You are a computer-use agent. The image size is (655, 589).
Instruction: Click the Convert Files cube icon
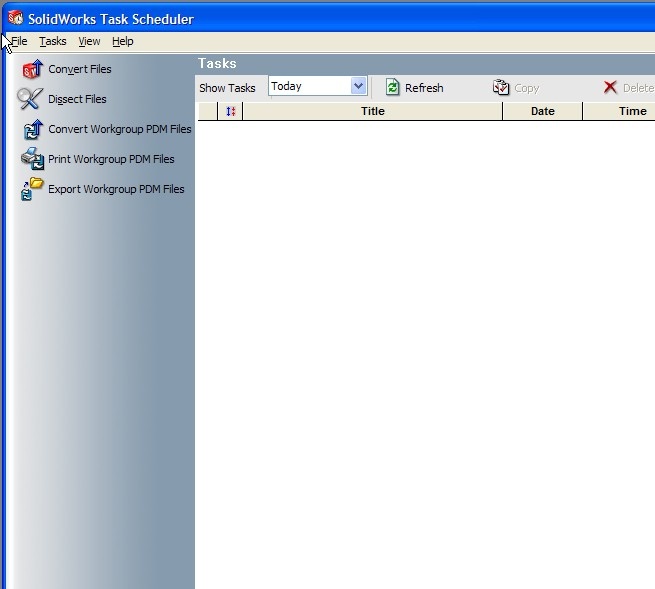[x=33, y=69]
